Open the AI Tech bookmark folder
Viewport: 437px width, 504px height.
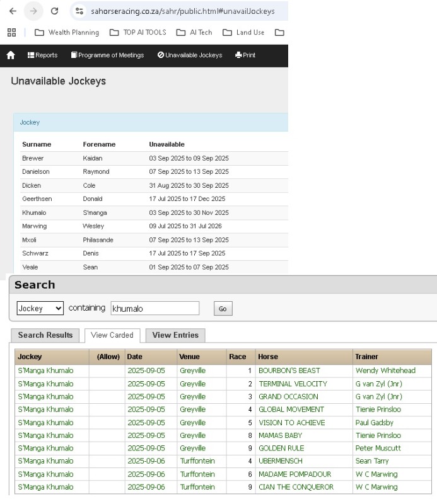tap(194, 33)
